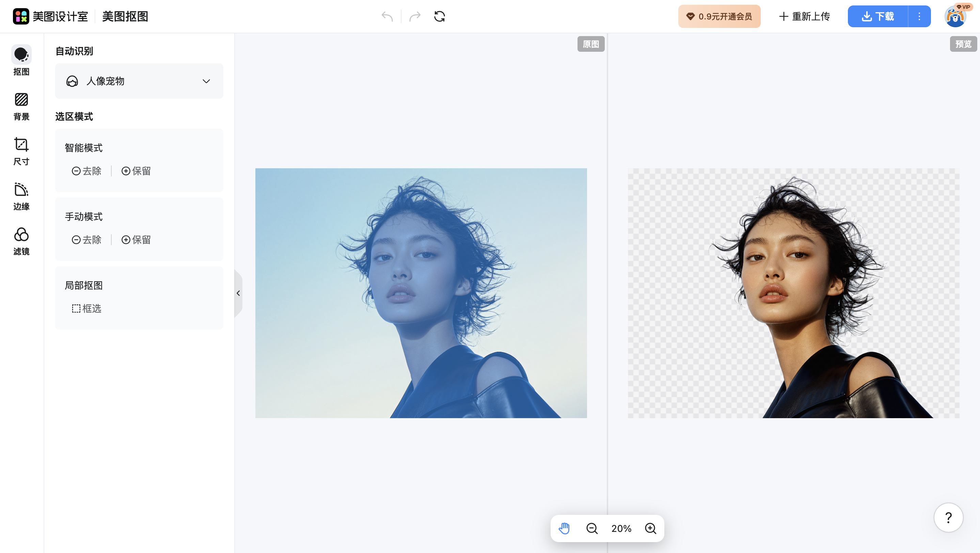Zoom out with the minus magnifier
The width and height of the screenshot is (980, 553).
click(x=592, y=528)
